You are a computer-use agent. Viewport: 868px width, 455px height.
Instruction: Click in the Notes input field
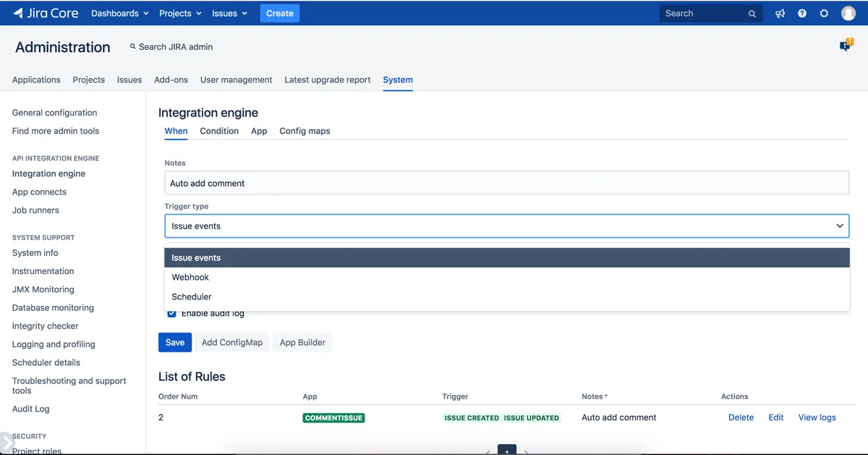click(506, 183)
